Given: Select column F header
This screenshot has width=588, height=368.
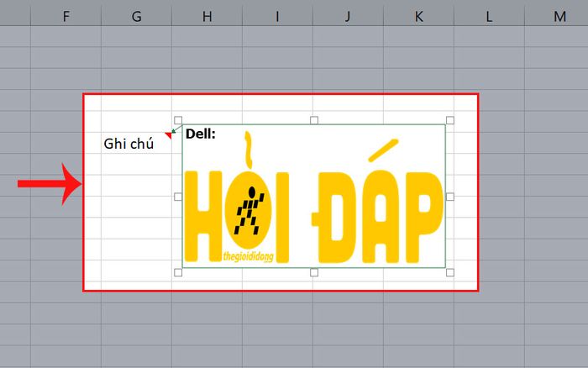Looking at the screenshot, I should click(x=66, y=17).
